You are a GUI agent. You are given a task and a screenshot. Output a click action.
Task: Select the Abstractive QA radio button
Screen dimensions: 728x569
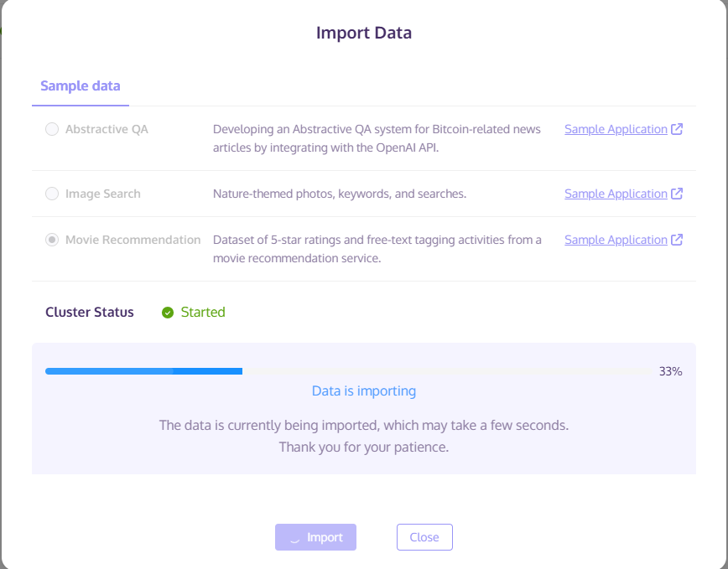click(x=52, y=129)
